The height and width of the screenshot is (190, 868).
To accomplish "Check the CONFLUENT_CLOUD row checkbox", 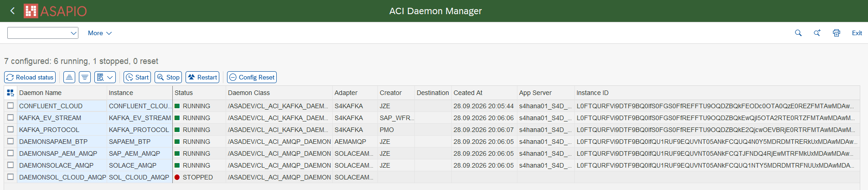I will pos(10,106).
